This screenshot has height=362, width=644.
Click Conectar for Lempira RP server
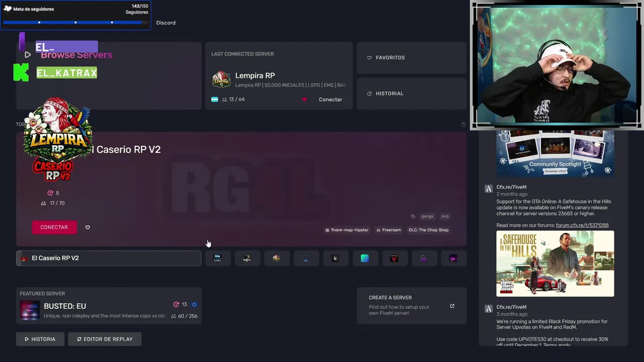click(x=330, y=100)
